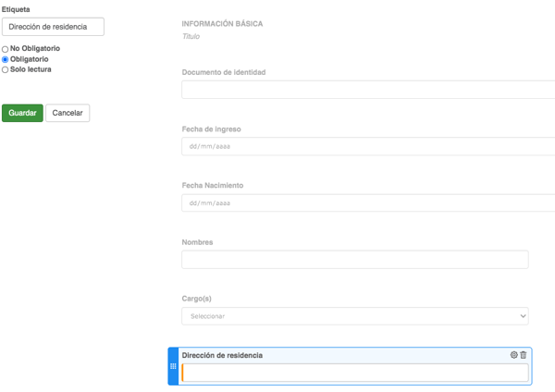Select the Solo lectura radio option
This screenshot has width=555, height=392.
click(5, 69)
